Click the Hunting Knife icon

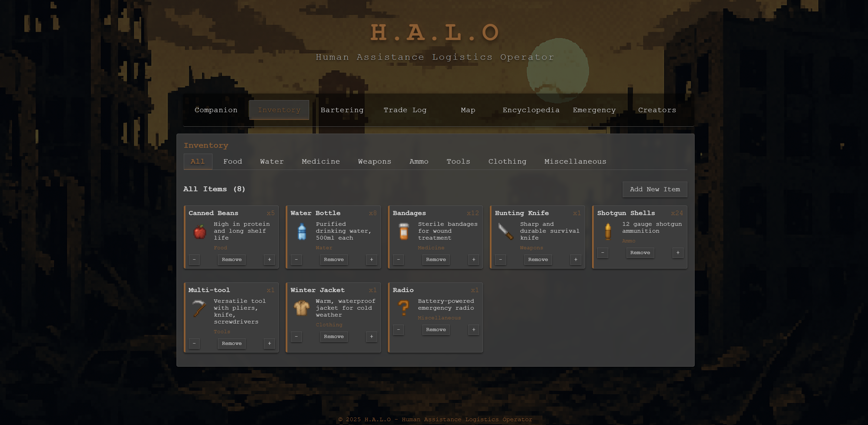pos(506,232)
